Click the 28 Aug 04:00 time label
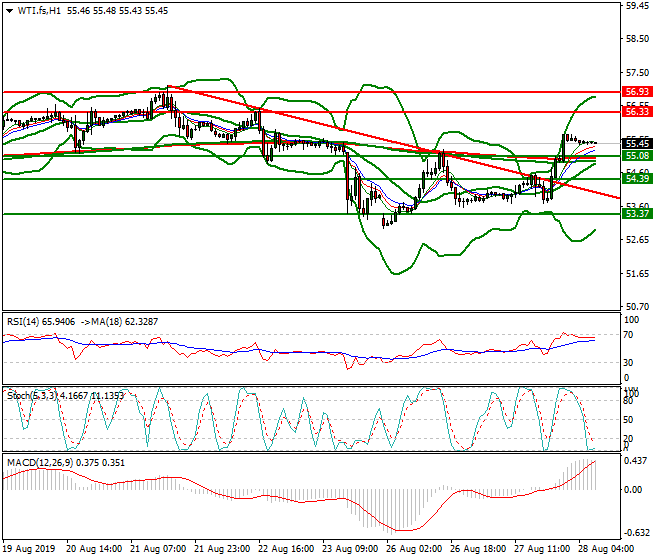 coord(606,549)
